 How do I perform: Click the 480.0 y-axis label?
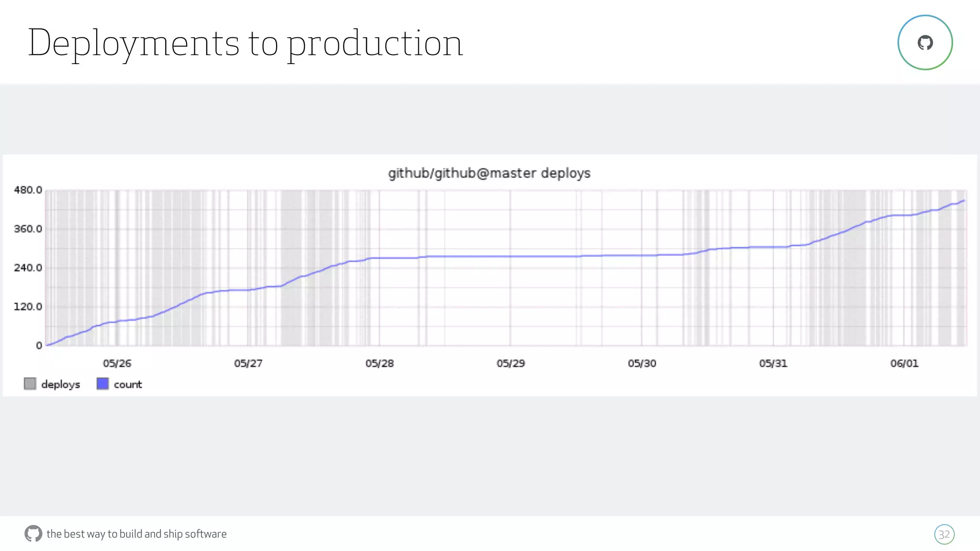pyautogui.click(x=28, y=190)
